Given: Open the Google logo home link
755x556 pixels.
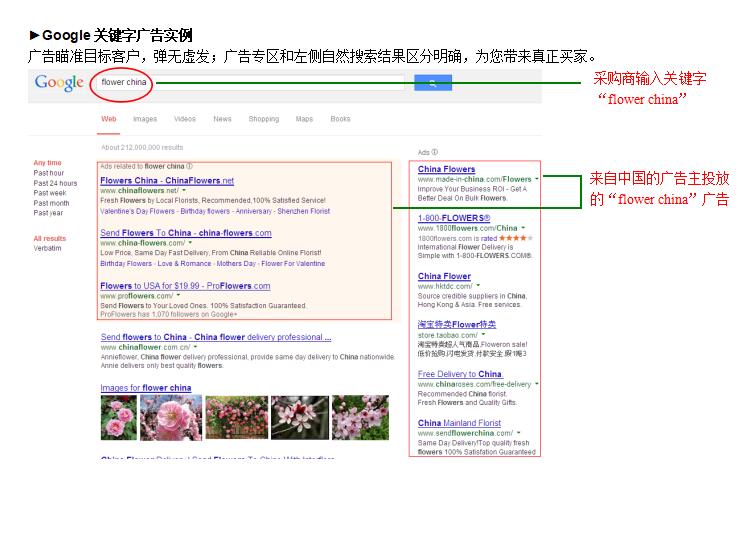Looking at the screenshot, I should click(59, 82).
